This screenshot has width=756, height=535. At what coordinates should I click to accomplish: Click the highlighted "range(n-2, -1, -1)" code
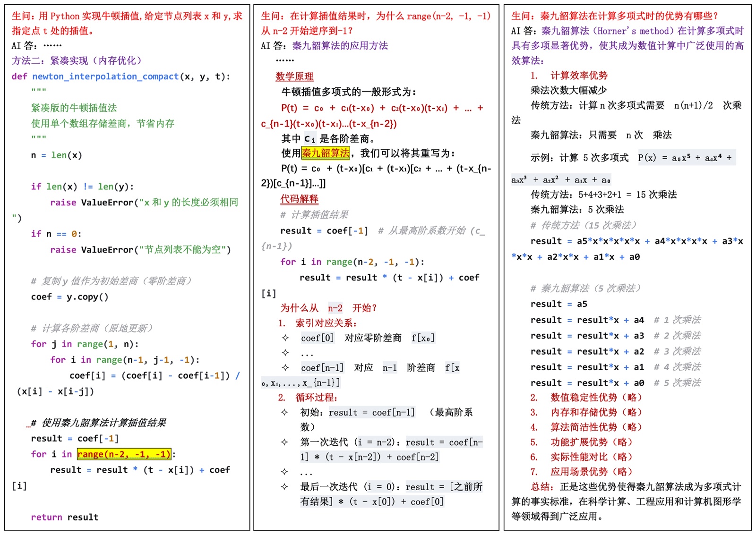[x=124, y=454]
